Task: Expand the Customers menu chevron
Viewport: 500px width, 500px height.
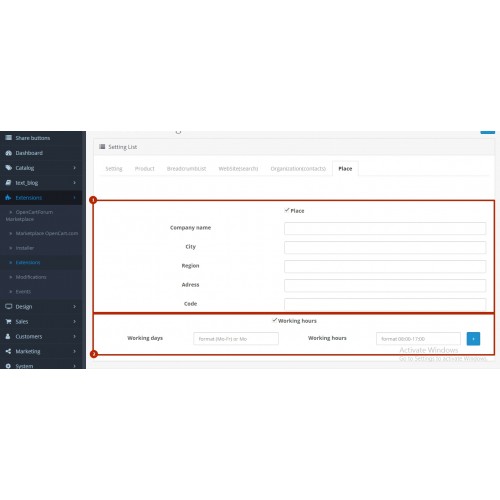Action: [x=74, y=336]
